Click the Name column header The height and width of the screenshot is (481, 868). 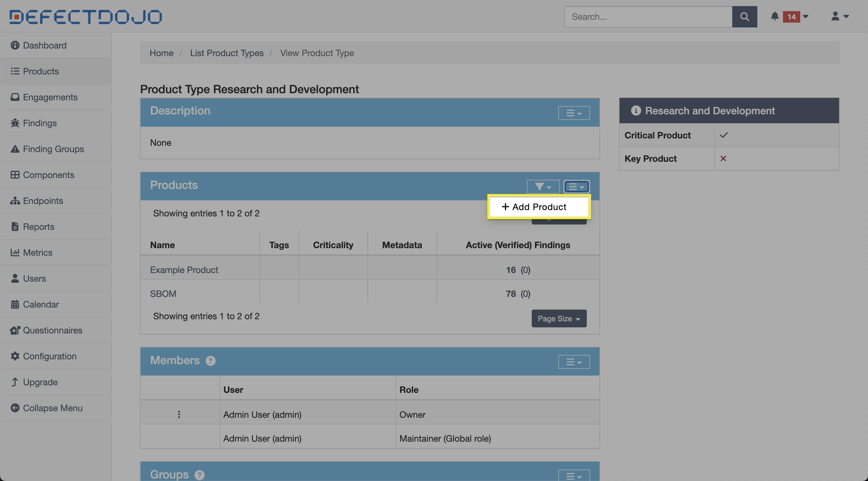162,245
